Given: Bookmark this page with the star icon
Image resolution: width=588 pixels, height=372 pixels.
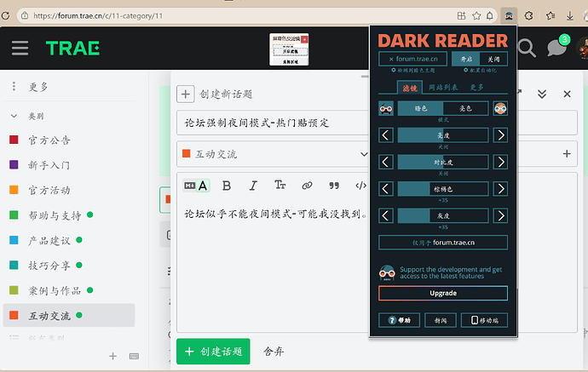Looking at the screenshot, I should 476,15.
